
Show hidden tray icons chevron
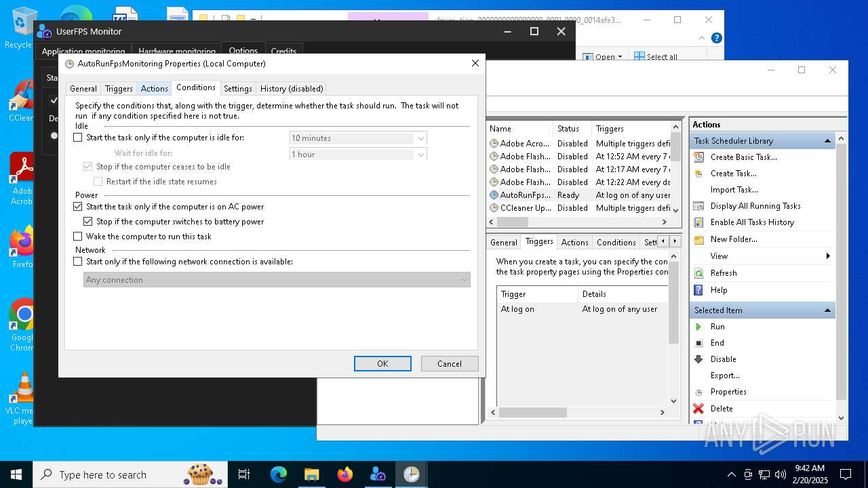(x=731, y=474)
